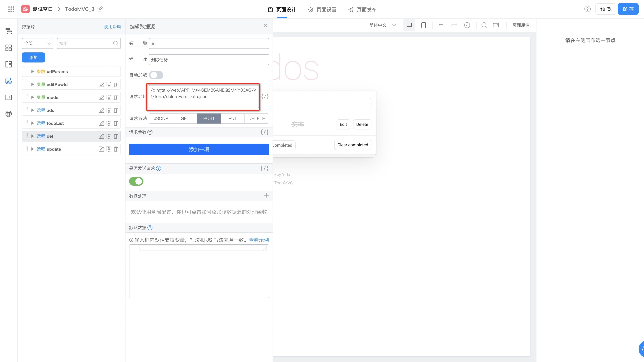Click the 查看示例 link
Screen dimensions: 644x362
point(259,240)
